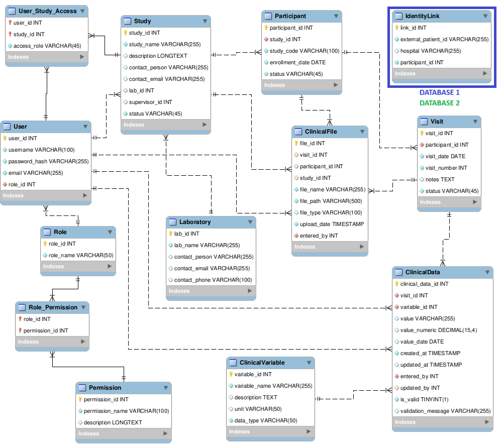The height and width of the screenshot is (448, 503).
Task: Click the column icon beside email in User
Action: point(5,173)
